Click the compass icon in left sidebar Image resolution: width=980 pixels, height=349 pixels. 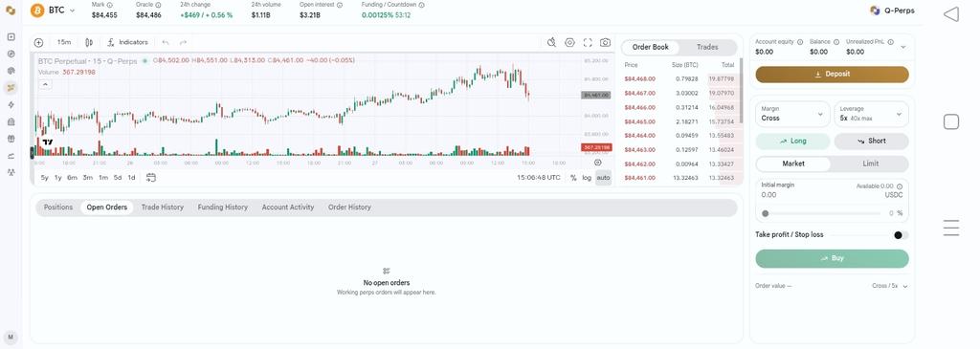(11, 54)
